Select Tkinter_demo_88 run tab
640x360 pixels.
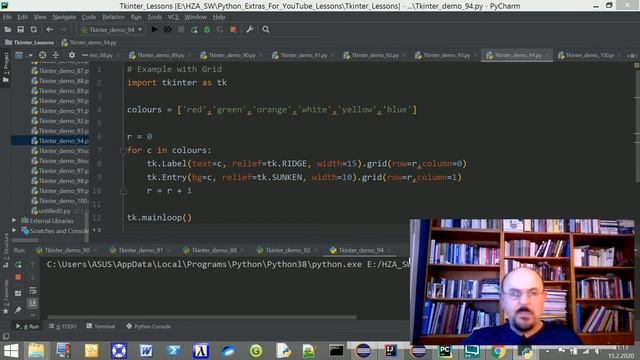tap(214, 250)
